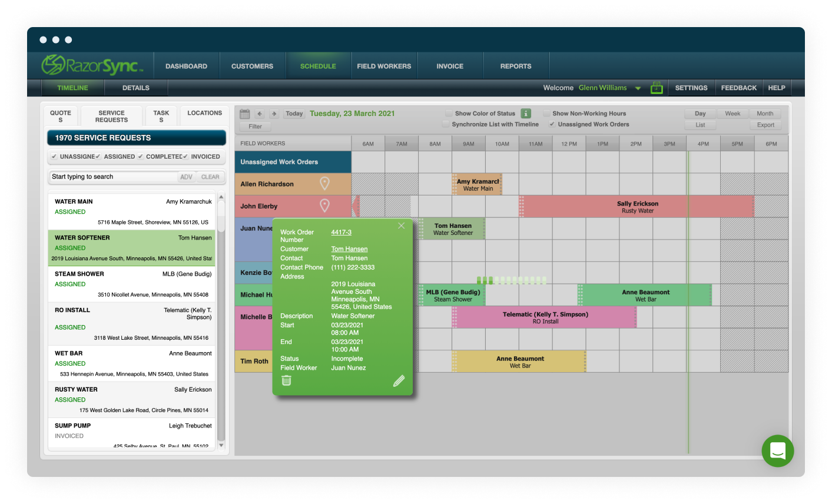
Task: Close the work order popup
Action: [x=401, y=226]
